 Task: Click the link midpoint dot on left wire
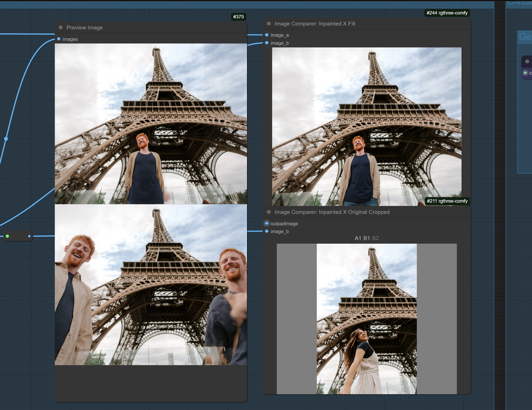6,139
